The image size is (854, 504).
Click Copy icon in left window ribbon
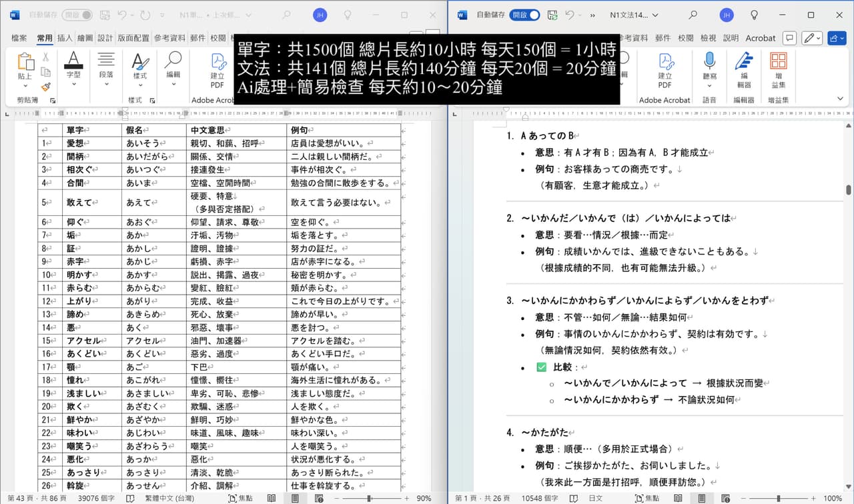[x=46, y=72]
